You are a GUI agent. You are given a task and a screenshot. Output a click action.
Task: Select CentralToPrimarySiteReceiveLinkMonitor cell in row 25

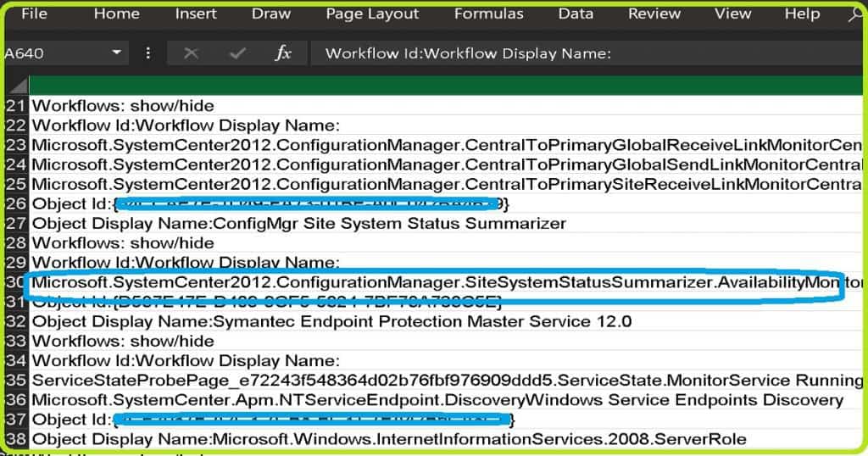coord(446,184)
